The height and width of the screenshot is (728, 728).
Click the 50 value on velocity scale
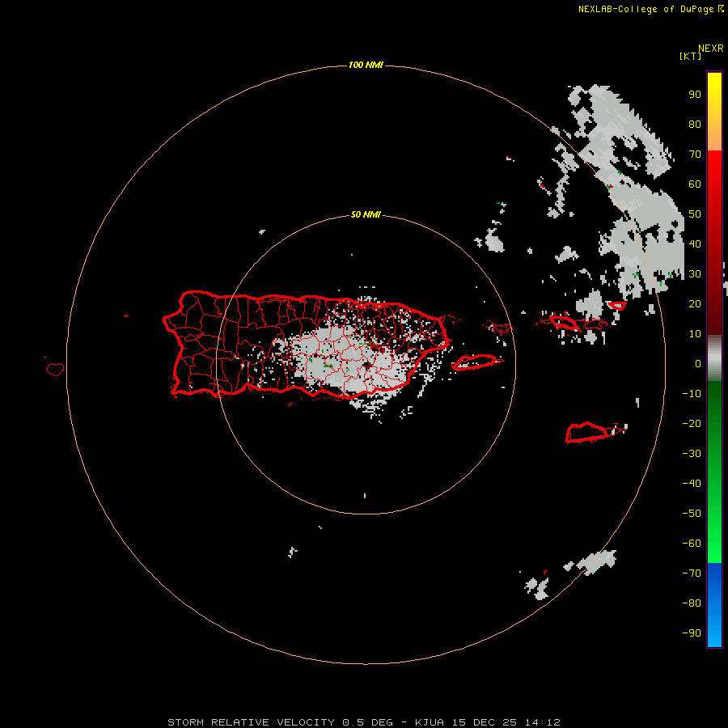695,214
